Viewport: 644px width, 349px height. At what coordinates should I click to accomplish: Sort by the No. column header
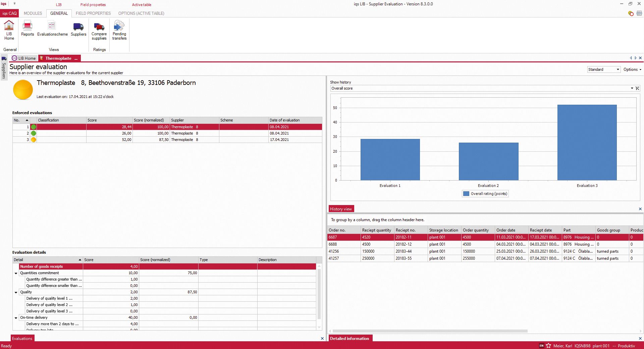[x=21, y=120]
